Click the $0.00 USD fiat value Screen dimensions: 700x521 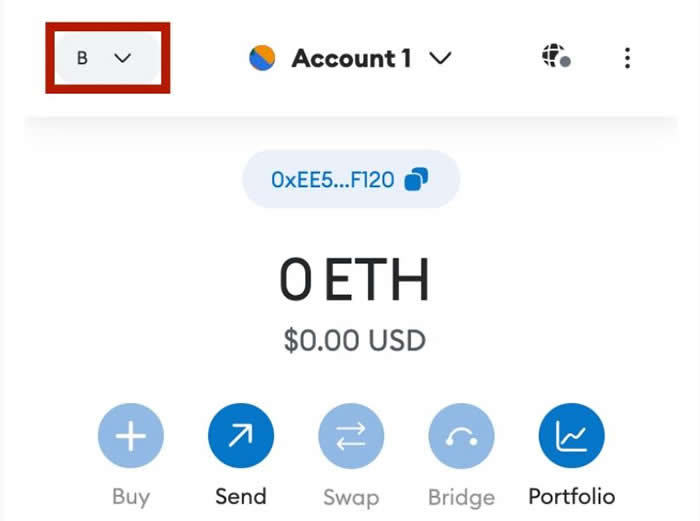click(x=354, y=340)
